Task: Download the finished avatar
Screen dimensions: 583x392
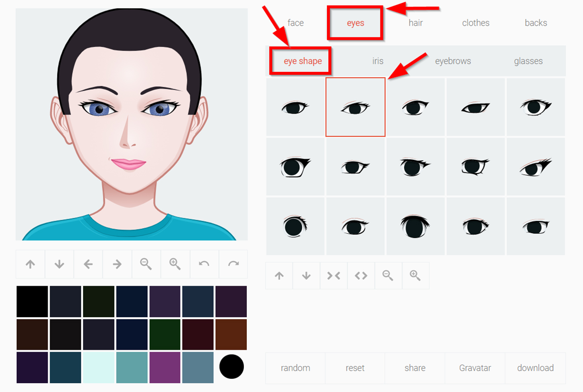Action: click(535, 368)
